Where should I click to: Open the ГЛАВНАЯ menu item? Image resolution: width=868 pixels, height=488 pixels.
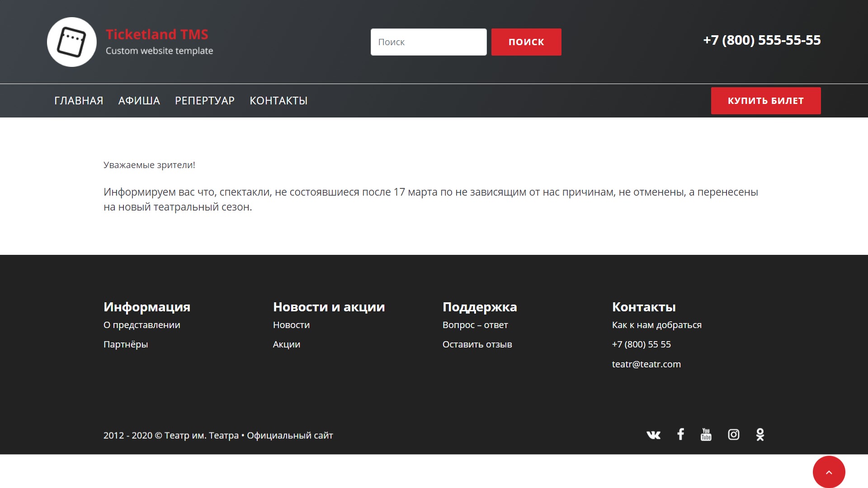(x=79, y=101)
